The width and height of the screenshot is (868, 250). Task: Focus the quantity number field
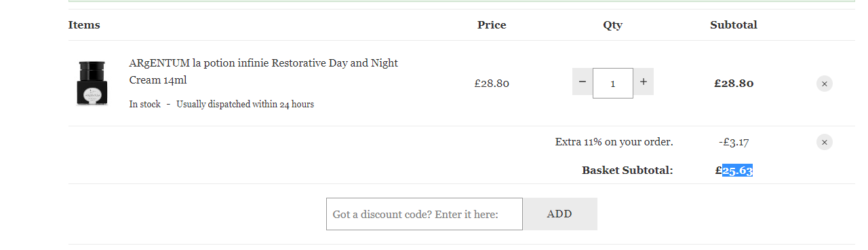coord(613,83)
